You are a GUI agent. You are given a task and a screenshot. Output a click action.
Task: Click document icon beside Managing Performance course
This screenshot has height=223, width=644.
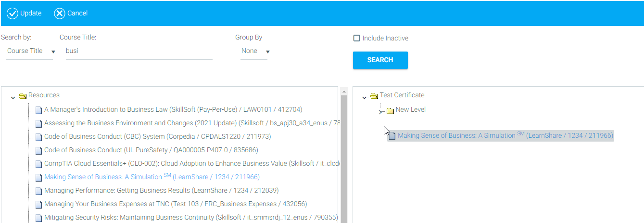(38, 191)
